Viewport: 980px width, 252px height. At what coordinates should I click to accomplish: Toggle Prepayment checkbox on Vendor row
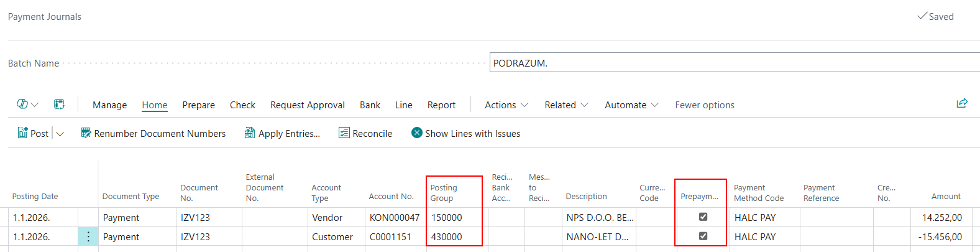pyautogui.click(x=703, y=217)
